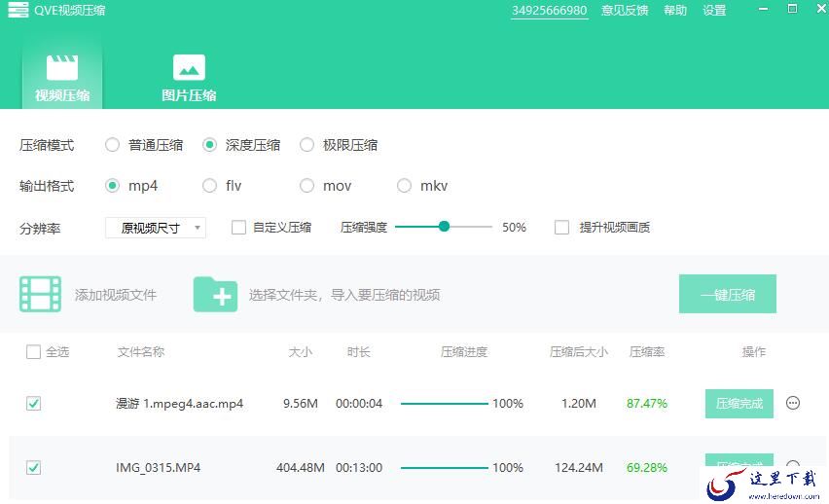Open the 视频压缩 video compression tab
Screen dimensions: 829x504
[62, 77]
